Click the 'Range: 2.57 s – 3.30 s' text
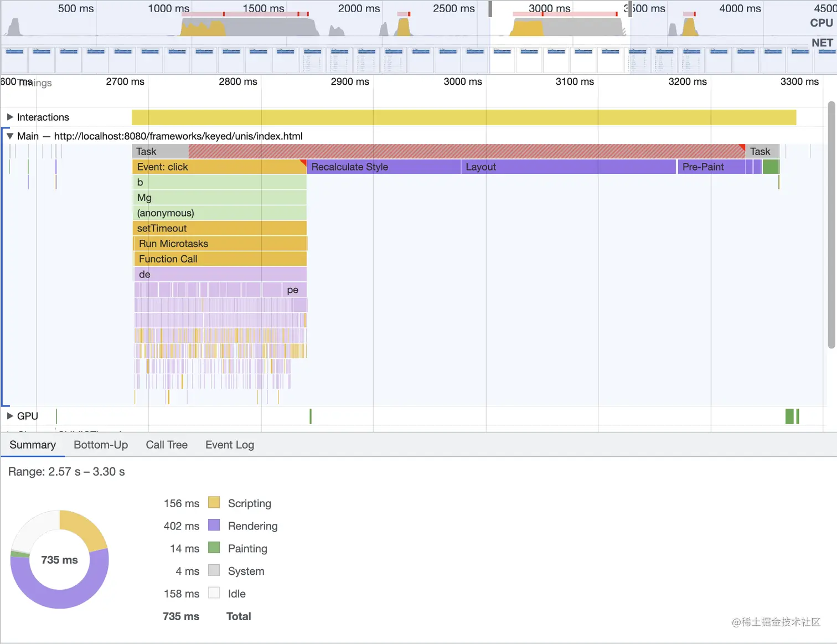837x644 pixels. tap(66, 472)
